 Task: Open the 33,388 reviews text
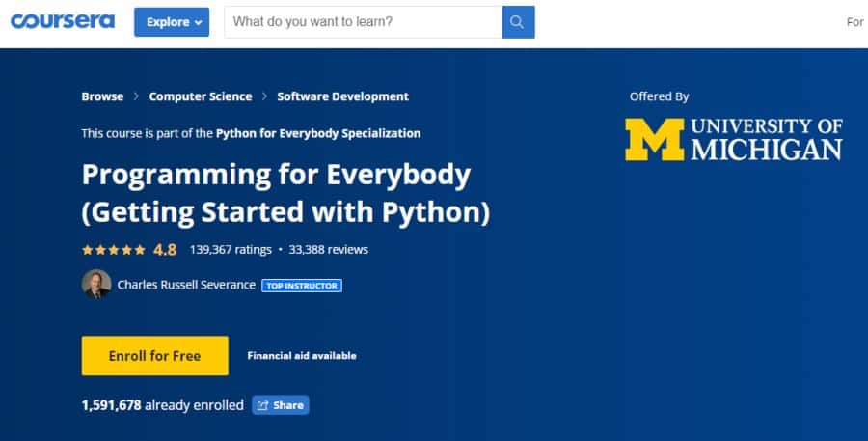(328, 250)
